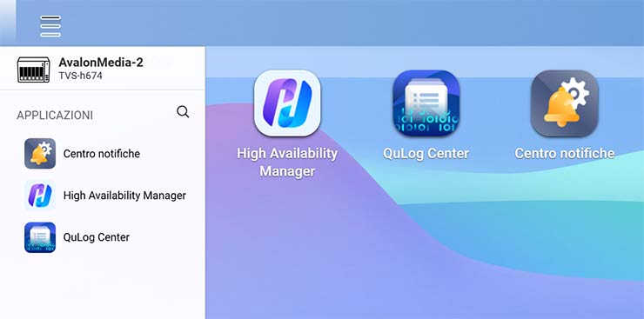Click the Centro notifiche desktop label
This screenshot has height=319, width=644.
coord(565,154)
